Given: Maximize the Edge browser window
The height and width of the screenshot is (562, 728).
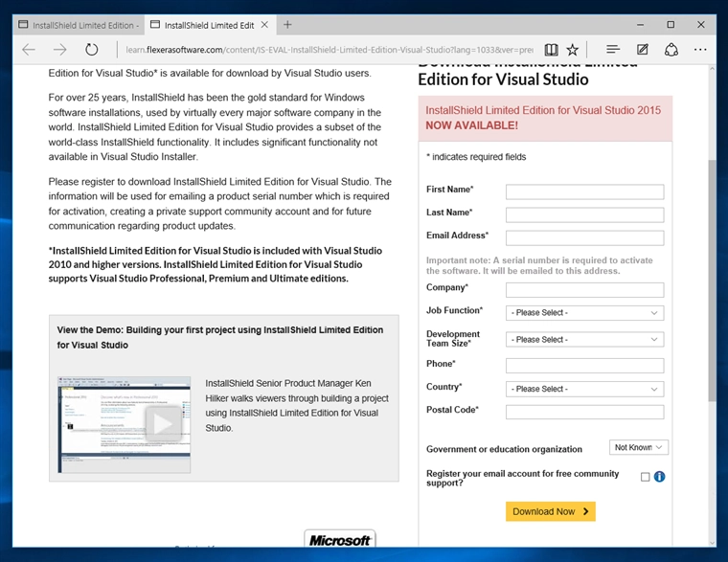Looking at the screenshot, I should point(671,25).
